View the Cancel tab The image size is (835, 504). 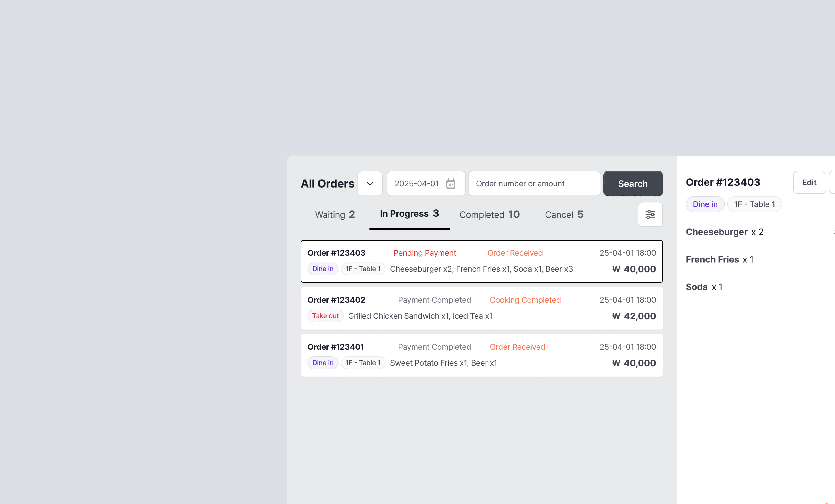click(x=564, y=214)
